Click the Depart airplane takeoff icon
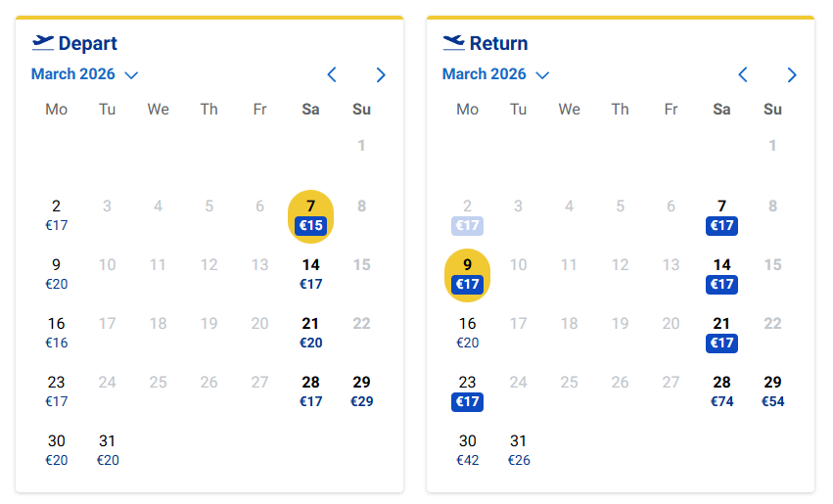833x504 pixels. pyautogui.click(x=43, y=42)
